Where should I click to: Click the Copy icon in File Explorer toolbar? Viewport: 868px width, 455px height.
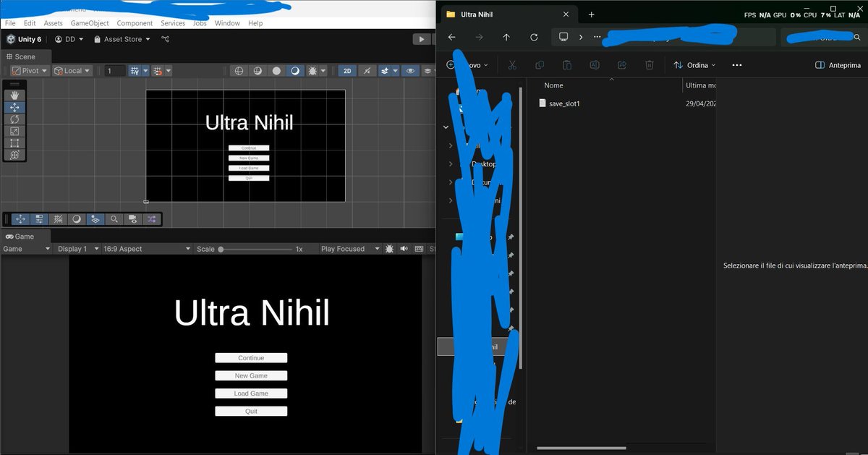(x=540, y=65)
